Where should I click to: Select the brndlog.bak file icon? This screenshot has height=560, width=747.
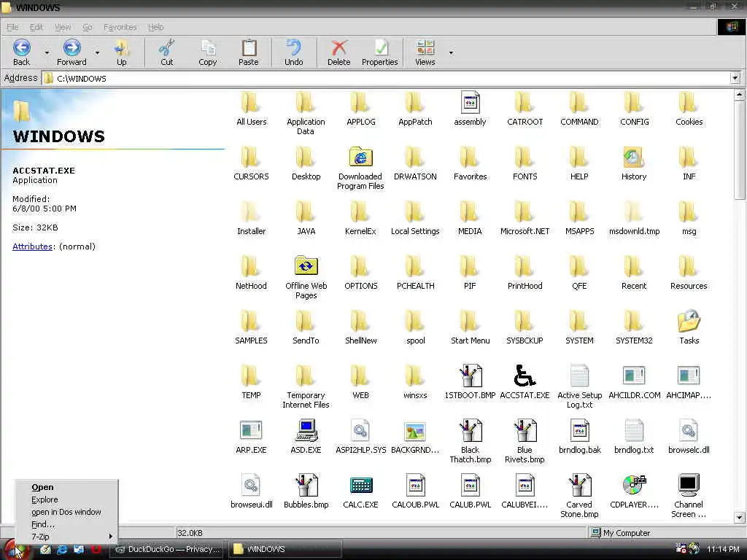pos(579,430)
